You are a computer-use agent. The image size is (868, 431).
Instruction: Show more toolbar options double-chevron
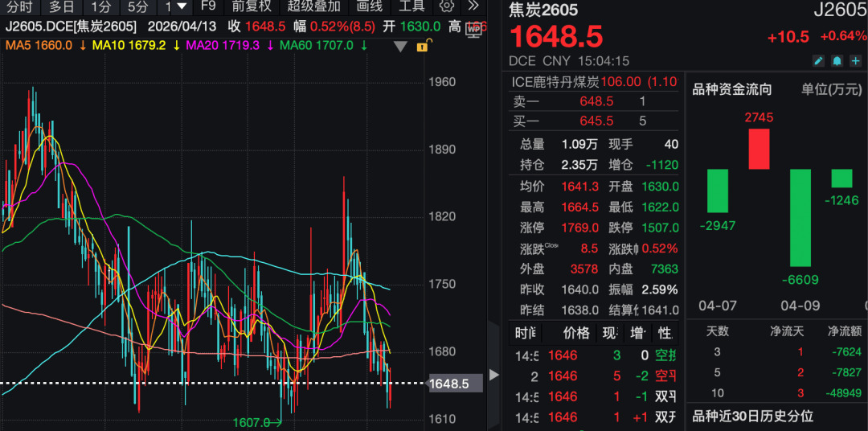473,6
